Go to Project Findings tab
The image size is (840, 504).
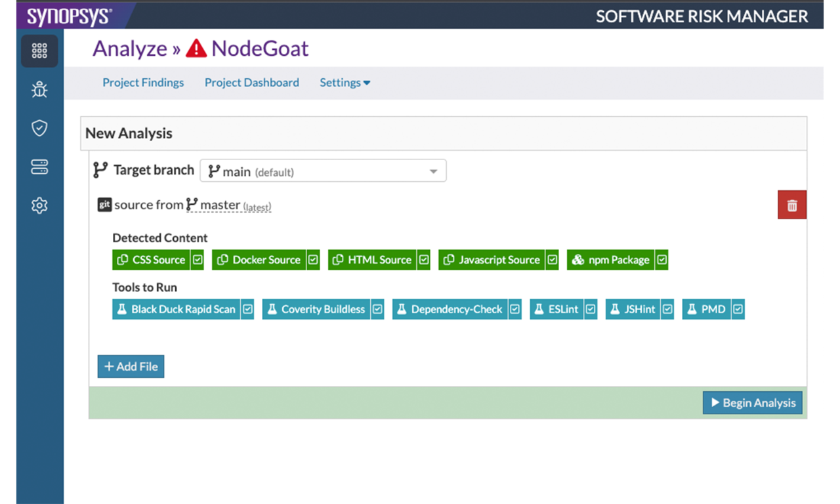143,83
